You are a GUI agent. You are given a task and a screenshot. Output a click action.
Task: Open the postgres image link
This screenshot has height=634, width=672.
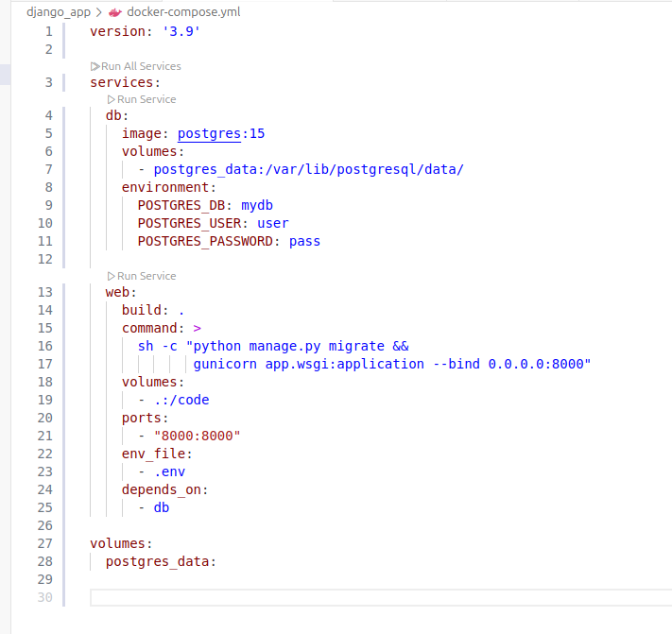click(209, 133)
